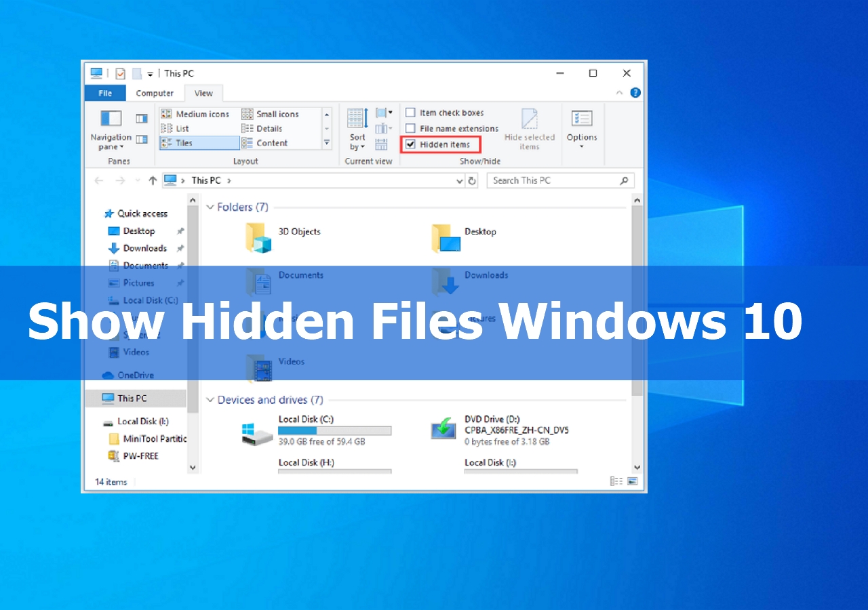The image size is (868, 610).
Task: Select the Medium icons layout
Action: pyautogui.click(x=195, y=114)
